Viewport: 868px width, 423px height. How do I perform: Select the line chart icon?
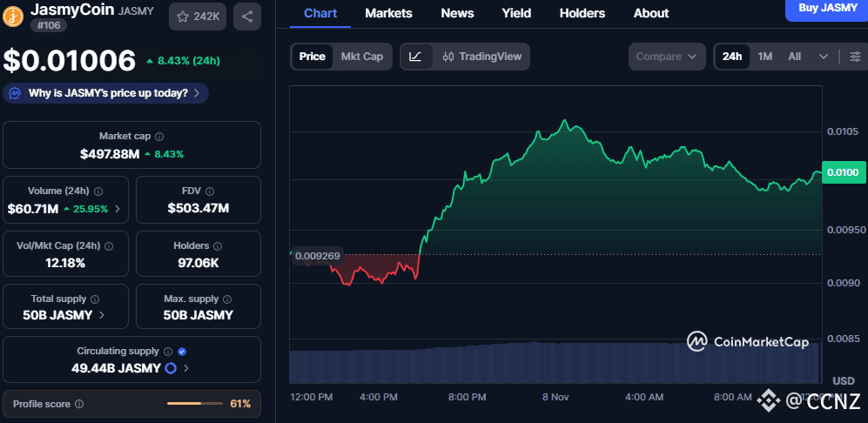click(x=416, y=57)
